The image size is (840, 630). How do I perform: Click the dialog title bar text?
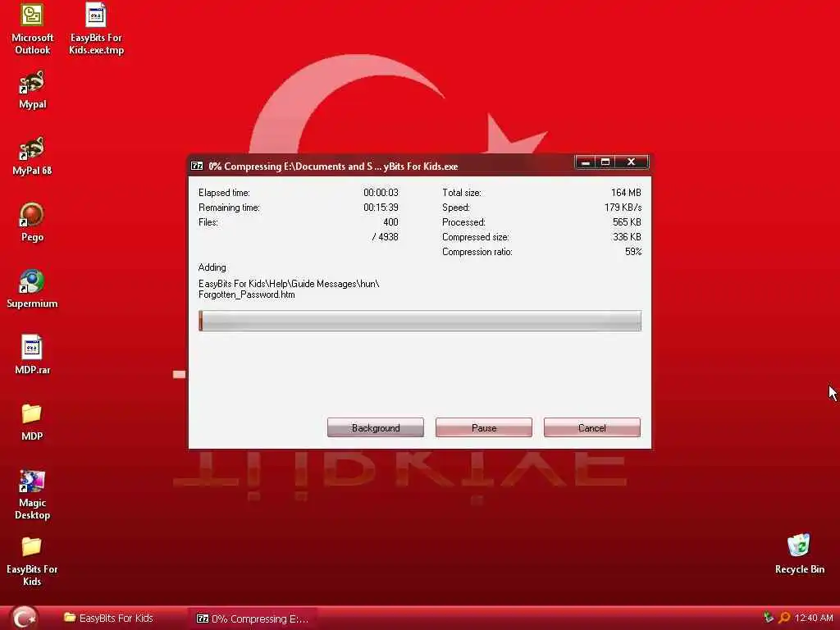[333, 166]
